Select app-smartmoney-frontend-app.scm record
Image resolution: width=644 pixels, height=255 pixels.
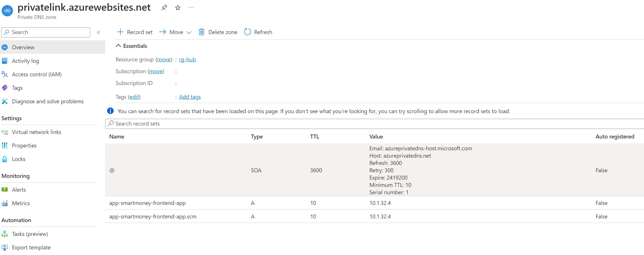point(374,216)
